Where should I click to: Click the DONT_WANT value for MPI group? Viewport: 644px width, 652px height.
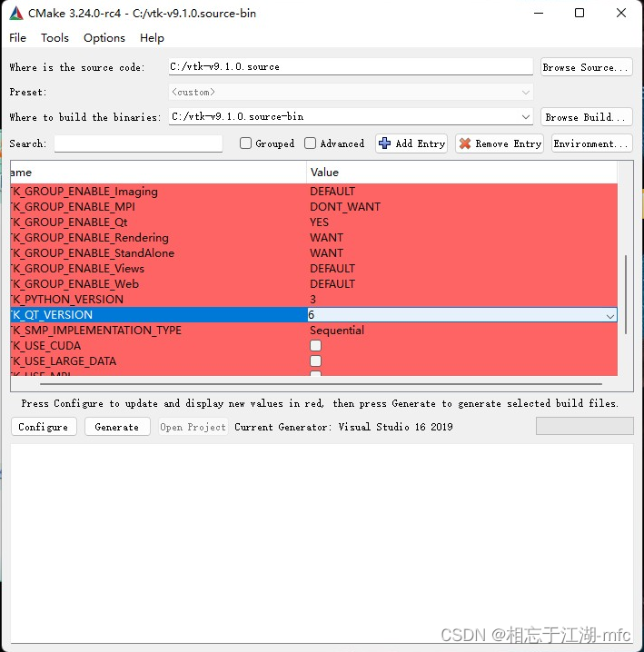point(345,207)
